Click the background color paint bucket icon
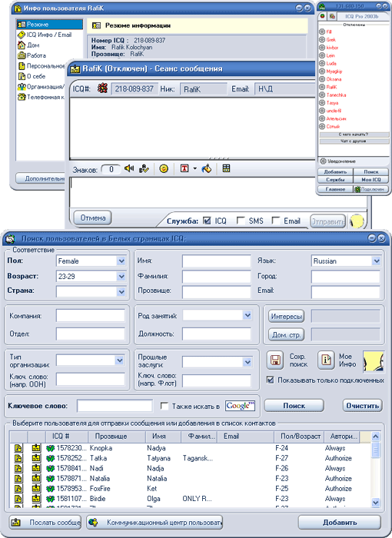This screenshot has width=392, height=538. click(207, 168)
